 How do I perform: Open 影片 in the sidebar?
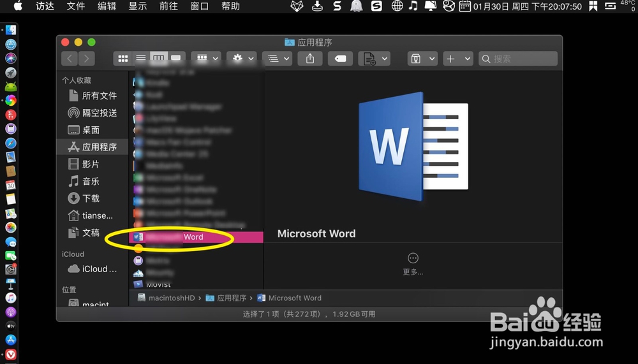(x=93, y=164)
